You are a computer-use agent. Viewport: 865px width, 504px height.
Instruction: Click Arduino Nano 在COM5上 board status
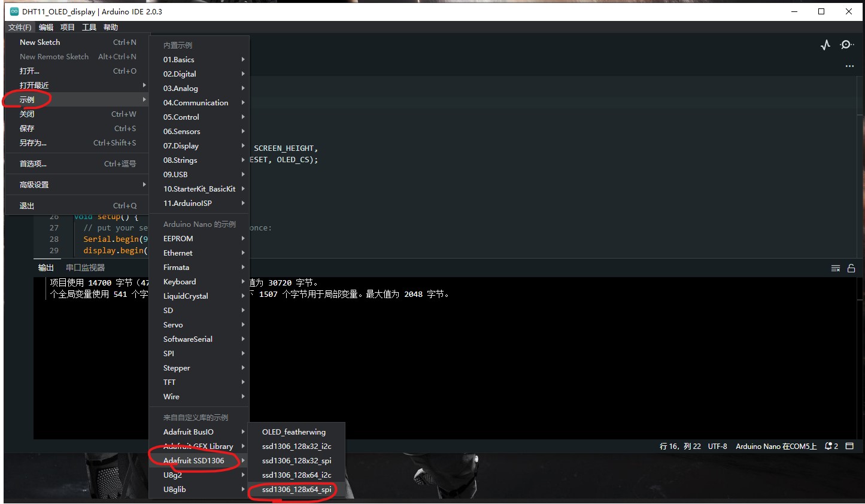[776, 447]
